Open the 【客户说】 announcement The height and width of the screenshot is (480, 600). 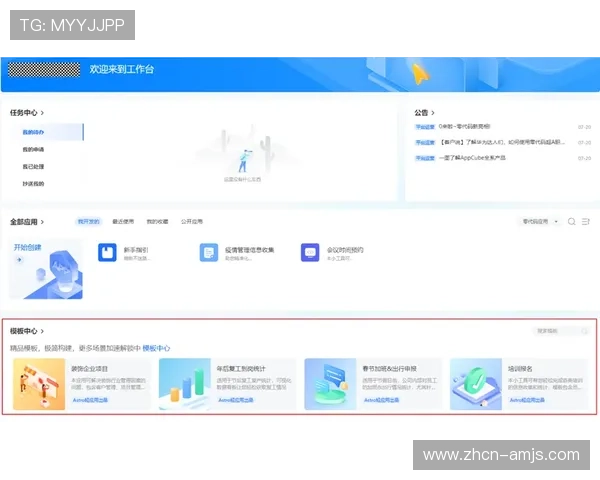point(502,142)
